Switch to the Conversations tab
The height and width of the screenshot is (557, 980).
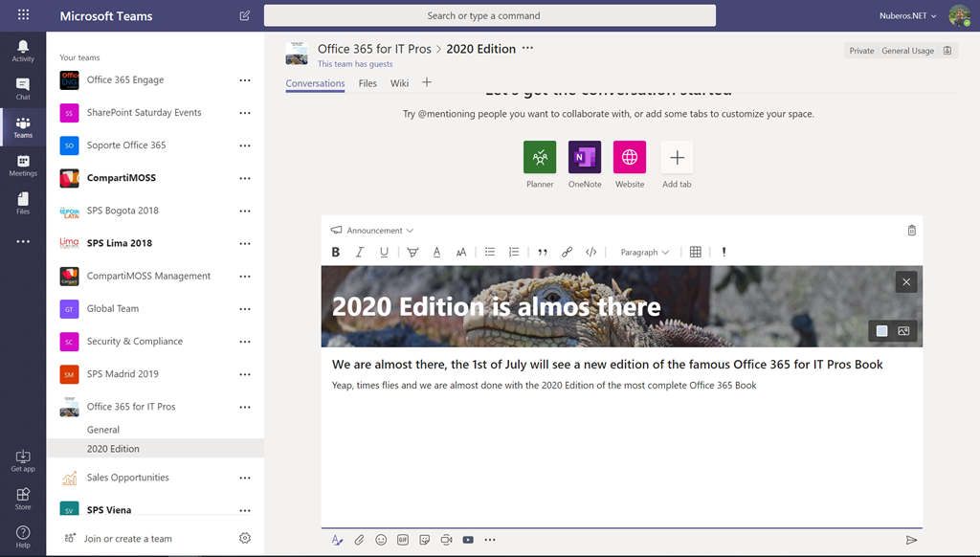click(x=315, y=83)
